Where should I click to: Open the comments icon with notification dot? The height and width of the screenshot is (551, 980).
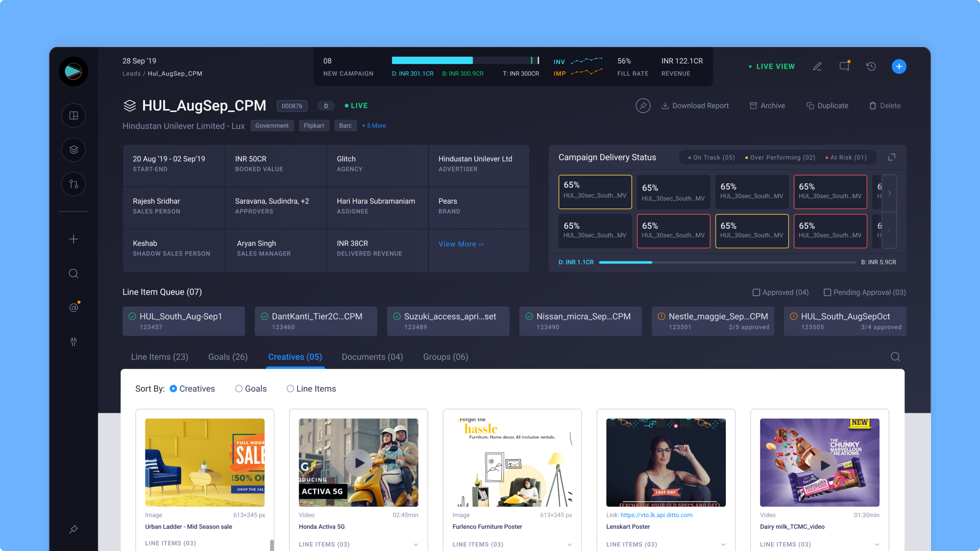[x=844, y=66]
